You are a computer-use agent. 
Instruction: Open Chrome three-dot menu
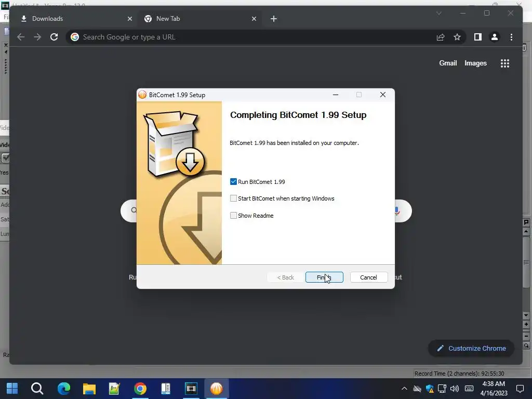pos(511,37)
